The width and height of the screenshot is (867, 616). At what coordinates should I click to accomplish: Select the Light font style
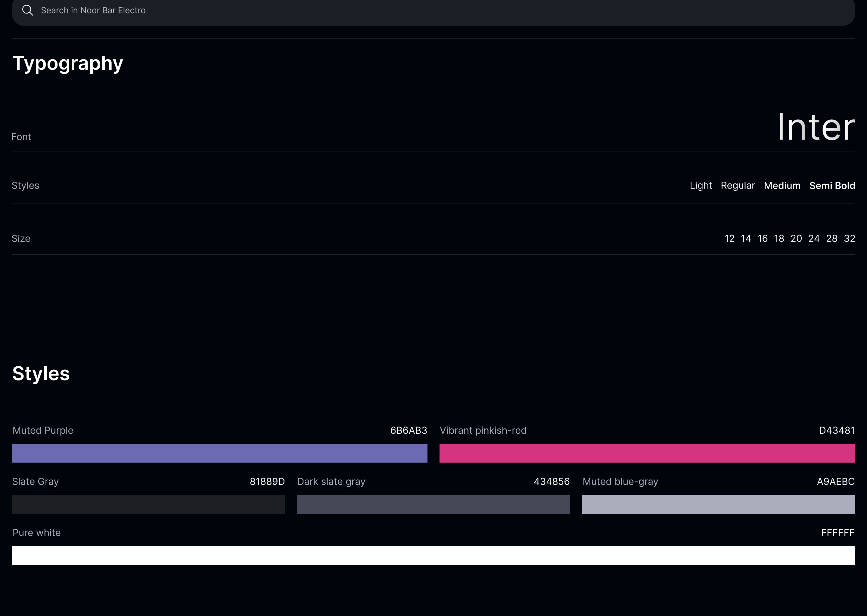coord(701,186)
